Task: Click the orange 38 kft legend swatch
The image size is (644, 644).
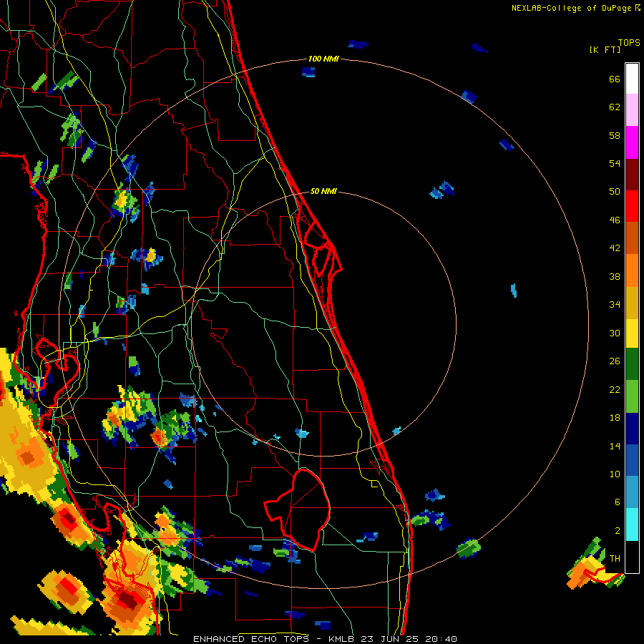Action: click(632, 270)
